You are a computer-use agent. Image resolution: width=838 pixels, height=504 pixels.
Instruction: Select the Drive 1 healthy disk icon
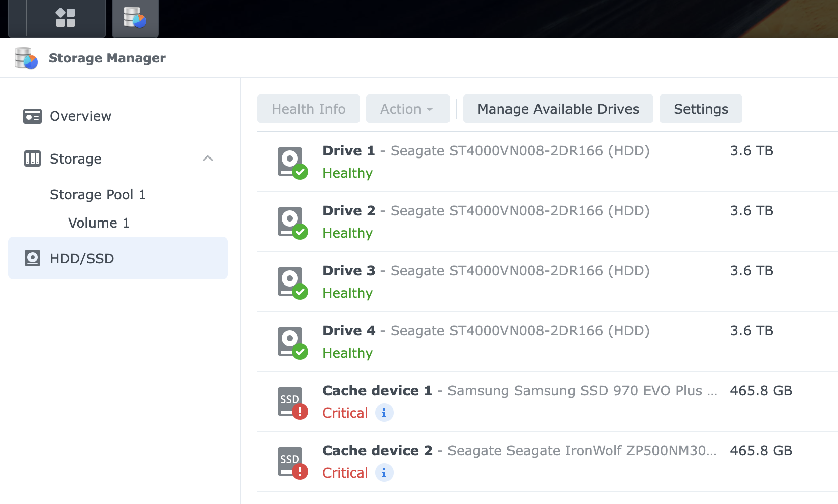(290, 162)
